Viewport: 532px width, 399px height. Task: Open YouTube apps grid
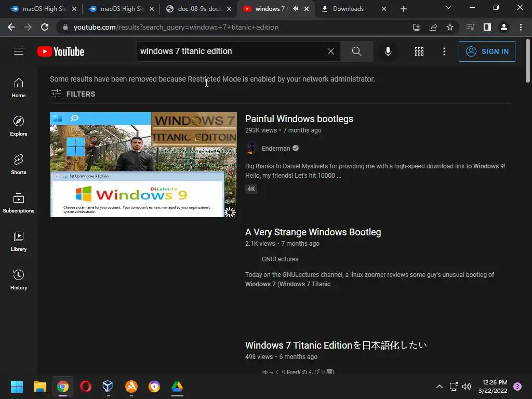coord(419,51)
